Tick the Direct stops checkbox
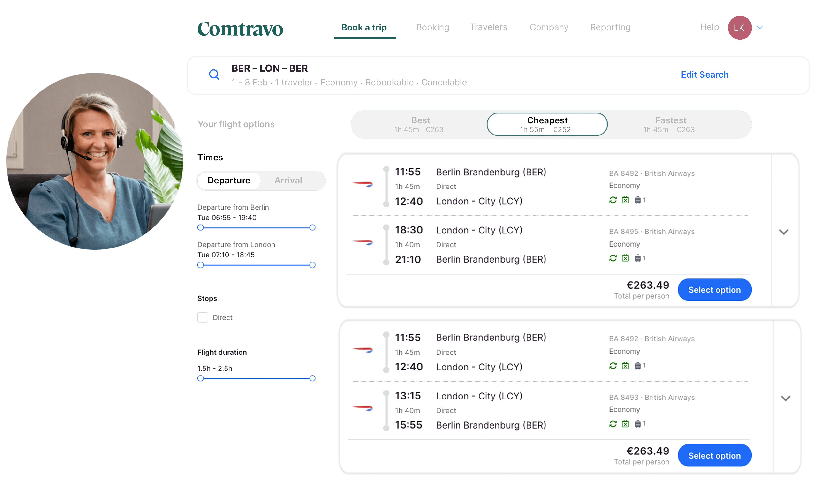The image size is (832, 504). pos(203,317)
